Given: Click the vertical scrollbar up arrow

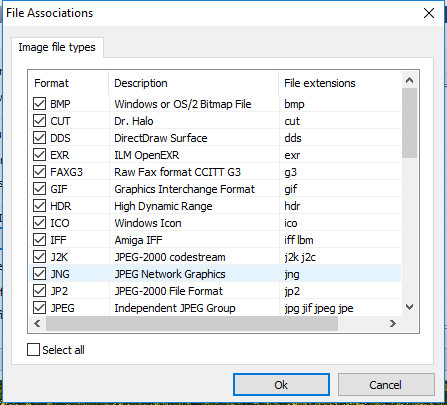Looking at the screenshot, I should coord(409,80).
